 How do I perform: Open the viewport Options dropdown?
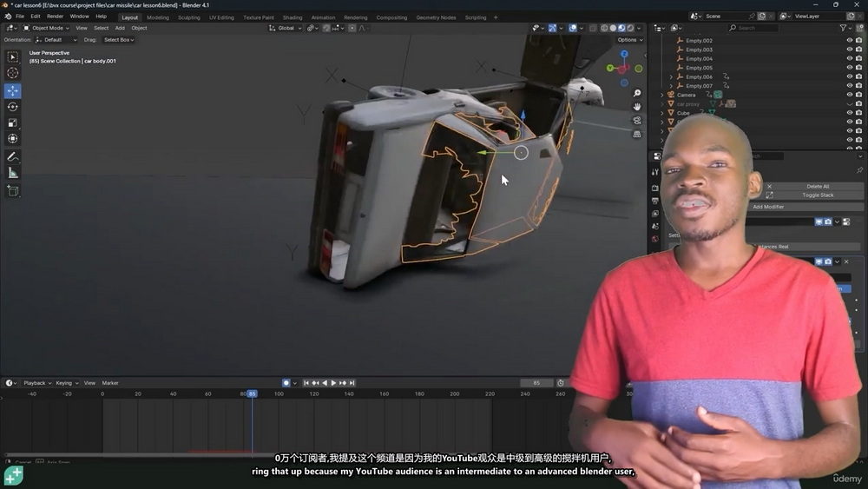pyautogui.click(x=630, y=40)
